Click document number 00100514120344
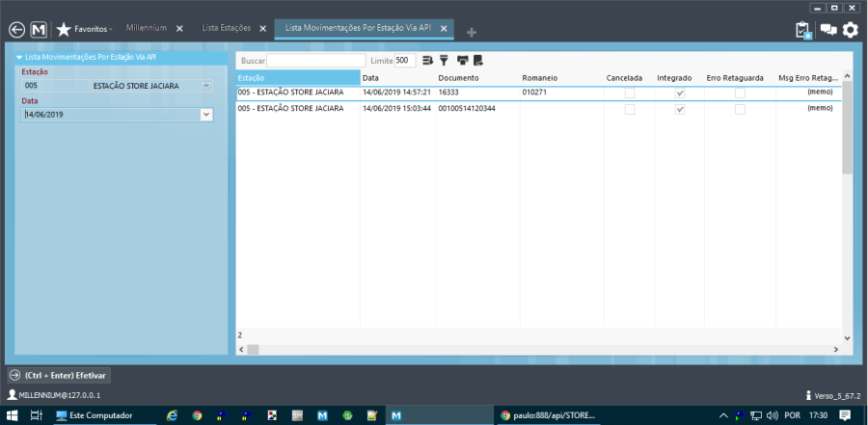 click(x=467, y=109)
